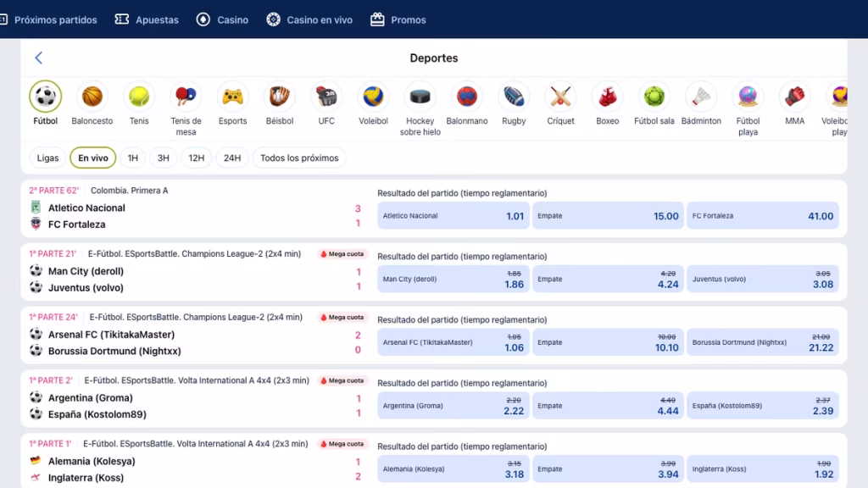Select the En vivo filter

point(93,158)
